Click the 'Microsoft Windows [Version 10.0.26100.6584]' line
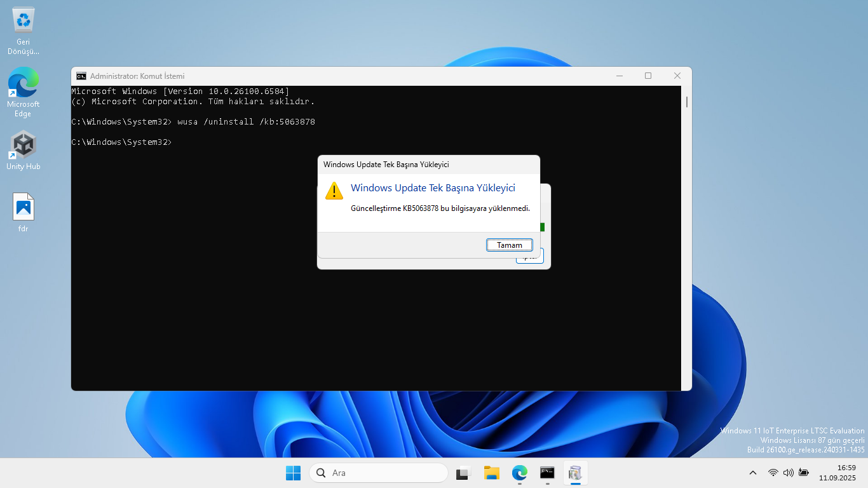Image resolution: width=868 pixels, height=488 pixels. 180,91
